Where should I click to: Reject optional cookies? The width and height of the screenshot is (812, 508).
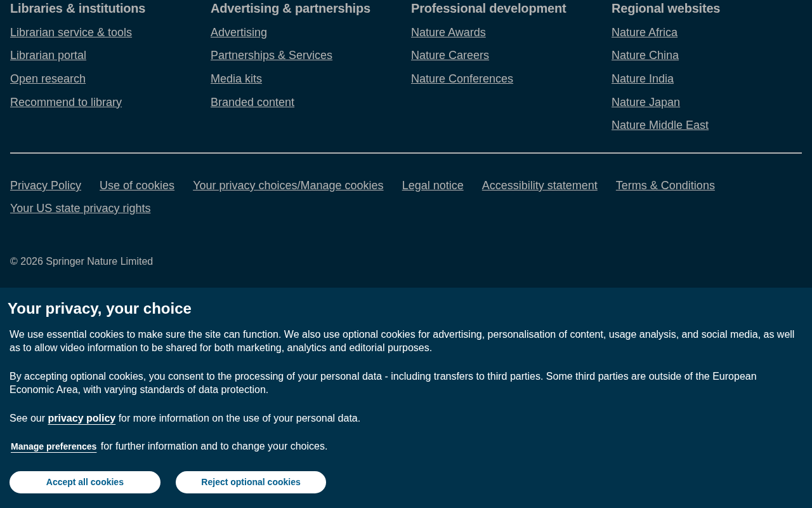[251, 482]
